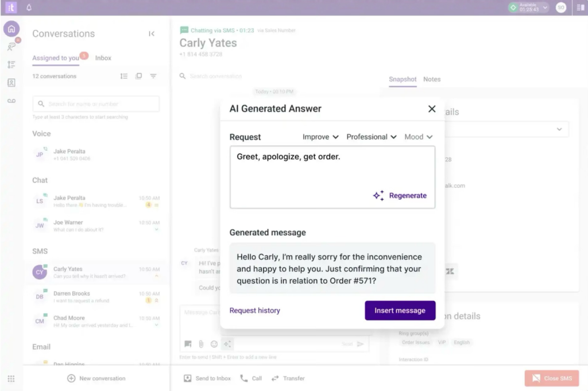588x391 pixels.
Task: Select the Home icon in the left sidebar
Action: 11,28
